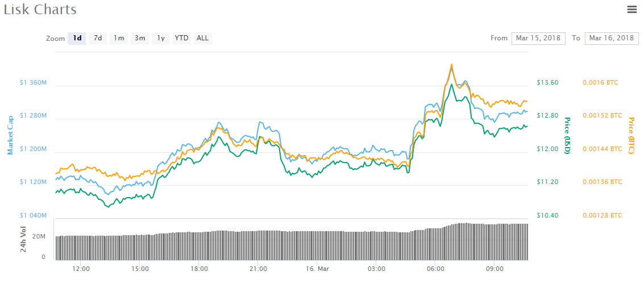
Task: Click the $12.00 price label
Action: pyautogui.click(x=547, y=149)
